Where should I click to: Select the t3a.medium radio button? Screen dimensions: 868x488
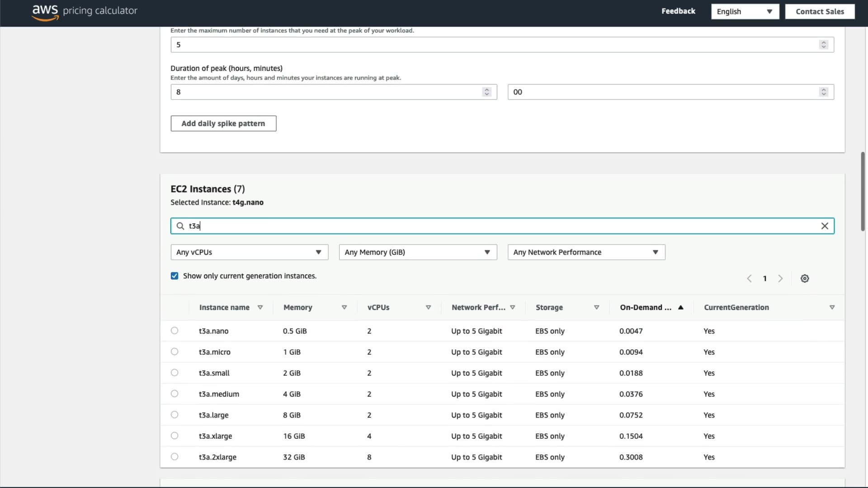tap(175, 394)
